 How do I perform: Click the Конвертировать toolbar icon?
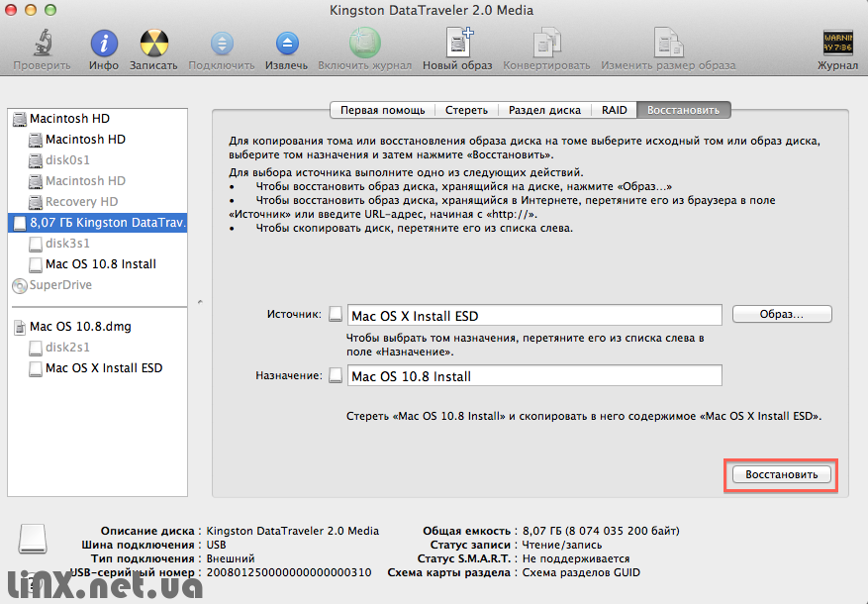546,44
